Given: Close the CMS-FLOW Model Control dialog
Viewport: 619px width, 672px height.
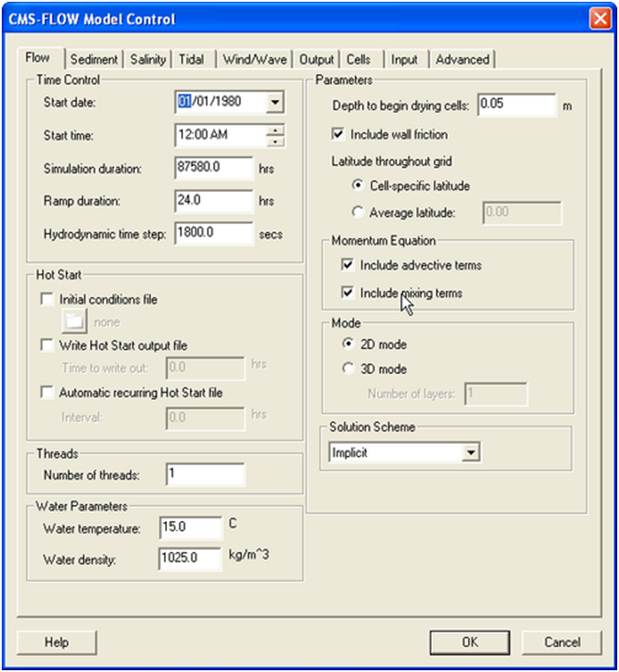Looking at the screenshot, I should pos(600,19).
